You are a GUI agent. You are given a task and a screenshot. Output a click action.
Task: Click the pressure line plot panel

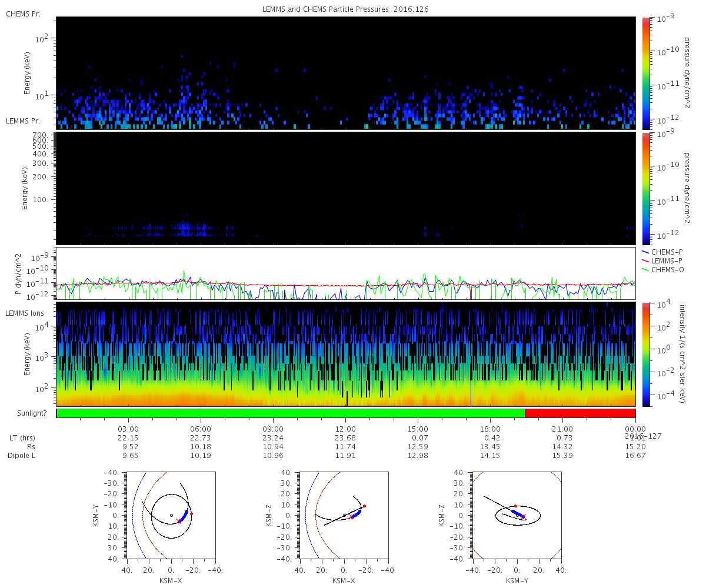tap(346, 273)
